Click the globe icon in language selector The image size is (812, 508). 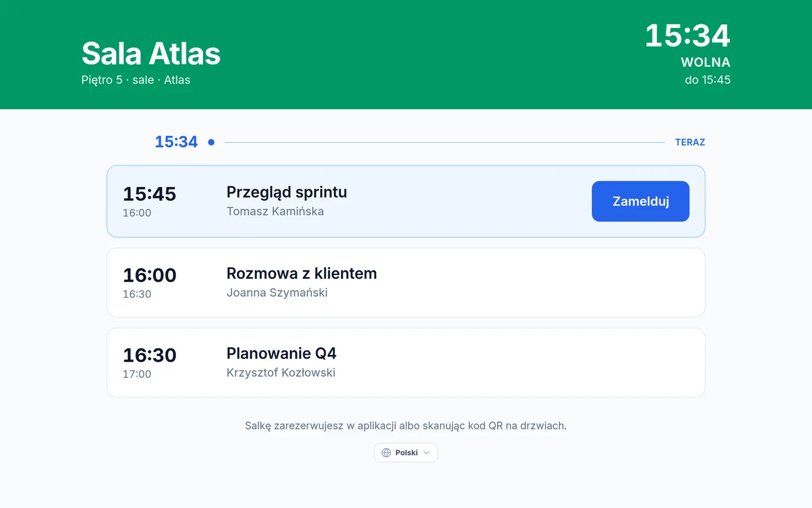point(386,453)
